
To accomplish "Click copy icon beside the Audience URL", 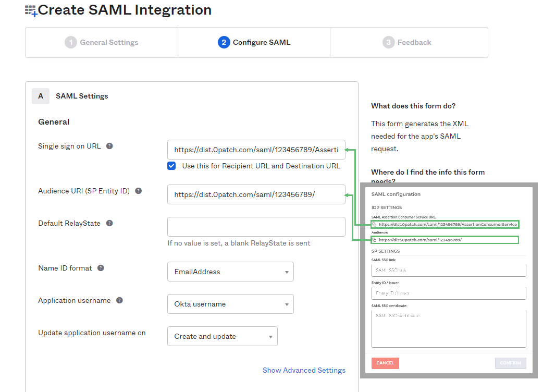I will click(374, 240).
